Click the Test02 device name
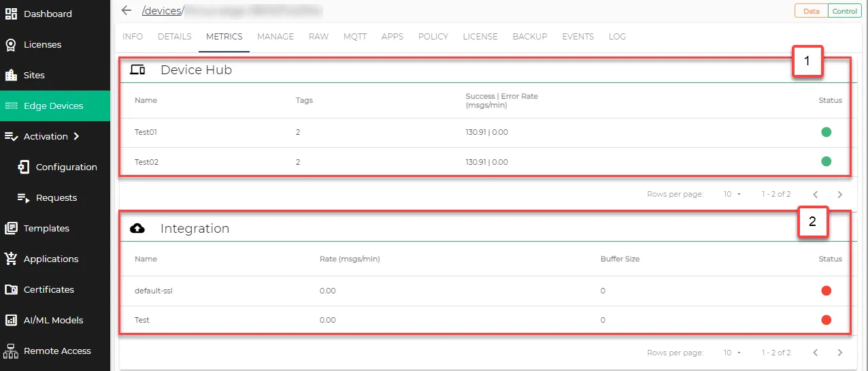Screen dimensions: 868x371 click(146, 162)
